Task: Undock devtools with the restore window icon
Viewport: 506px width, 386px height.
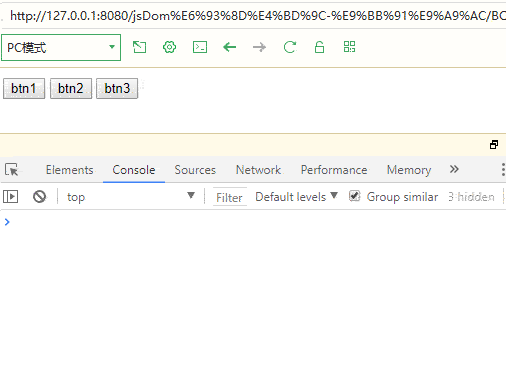Action: [494, 145]
